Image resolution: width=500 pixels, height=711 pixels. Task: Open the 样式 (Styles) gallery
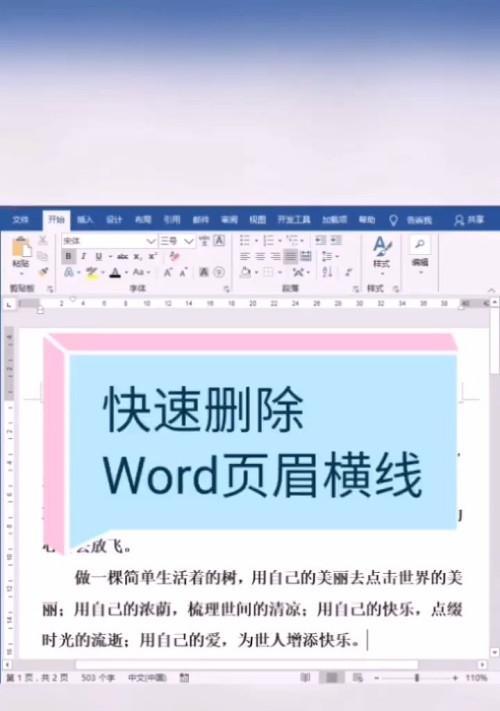point(382,254)
